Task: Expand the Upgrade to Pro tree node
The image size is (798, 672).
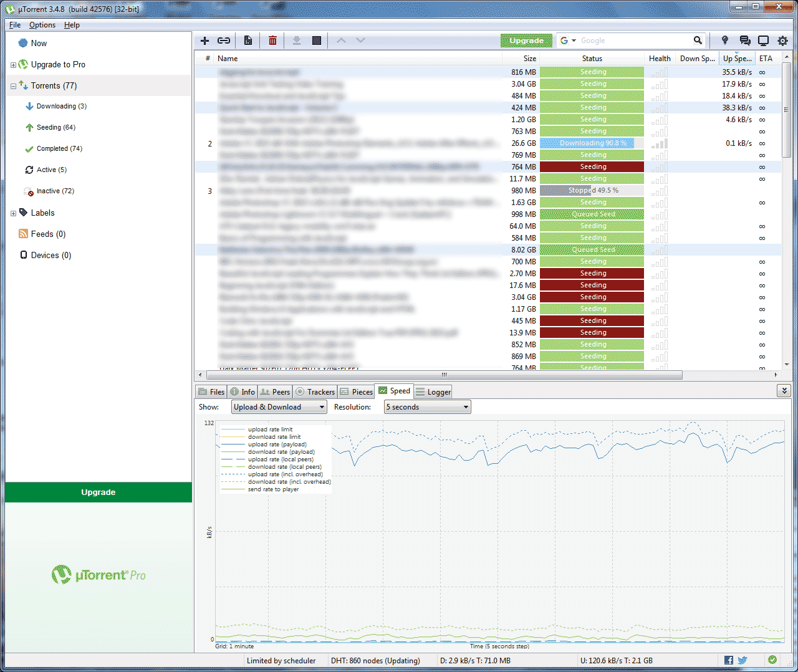Action: 13,65
